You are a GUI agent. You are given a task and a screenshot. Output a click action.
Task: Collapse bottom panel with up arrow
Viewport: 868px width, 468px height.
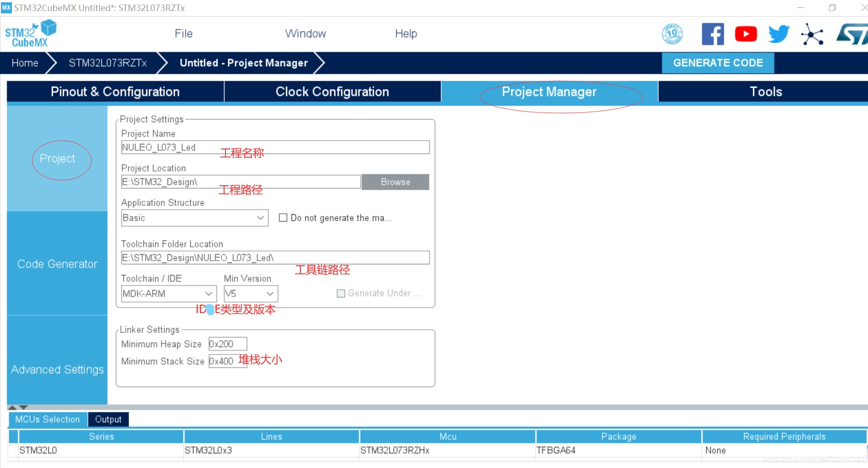[x=13, y=407]
